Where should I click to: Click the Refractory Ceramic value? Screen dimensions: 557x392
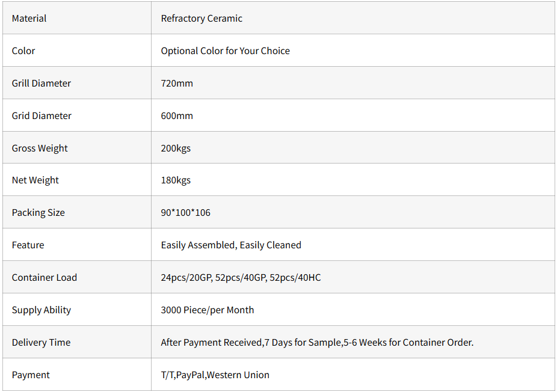click(x=202, y=19)
